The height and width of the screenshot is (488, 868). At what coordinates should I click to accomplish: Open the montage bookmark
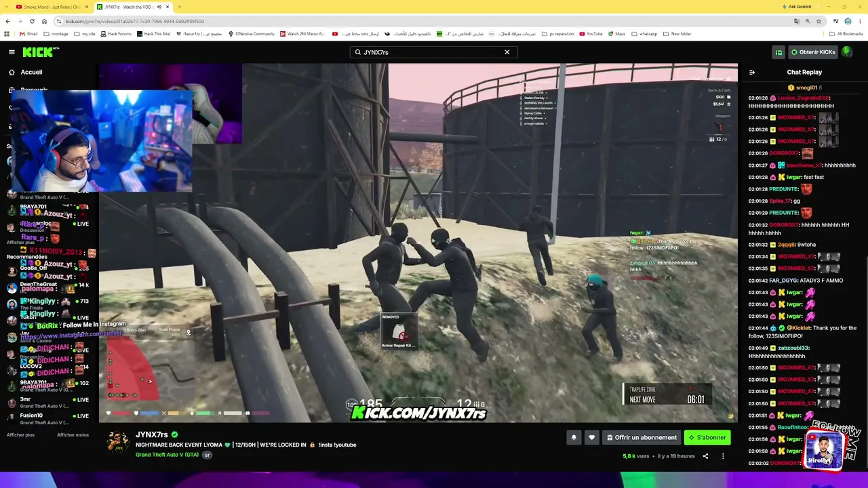57,34
